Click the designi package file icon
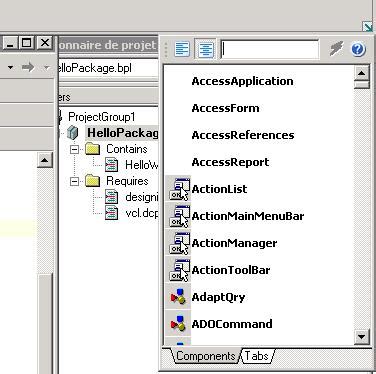The width and height of the screenshot is (376, 374). coord(111,197)
